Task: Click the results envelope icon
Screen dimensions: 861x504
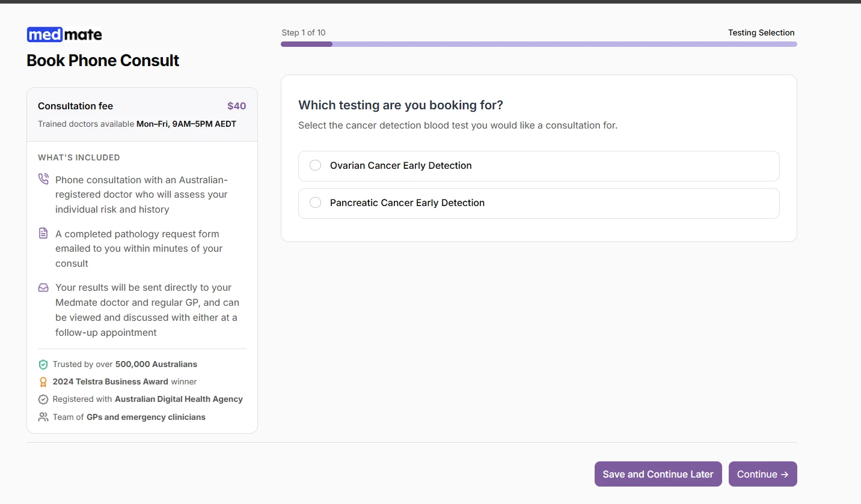Action: [43, 287]
